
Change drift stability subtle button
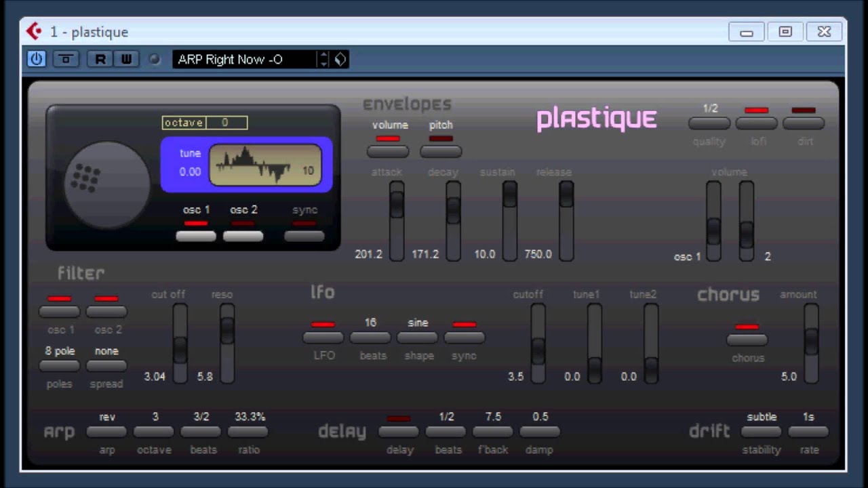(x=761, y=432)
